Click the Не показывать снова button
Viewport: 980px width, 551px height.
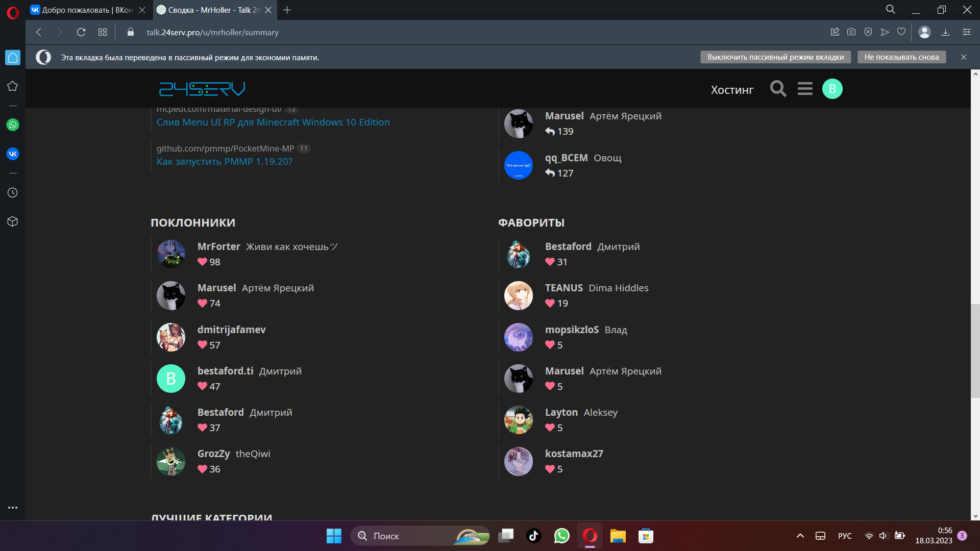(901, 57)
